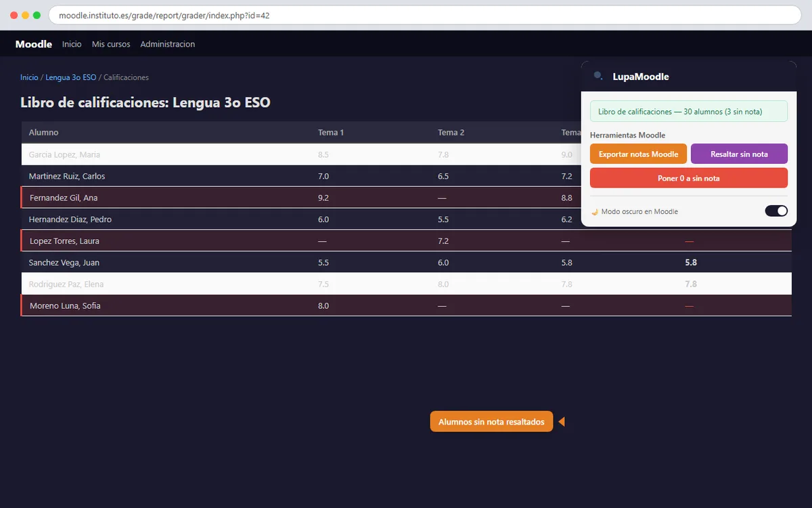
Task: Click Garcia Lopez's Tema 2 grade 7.8
Action: (443, 154)
